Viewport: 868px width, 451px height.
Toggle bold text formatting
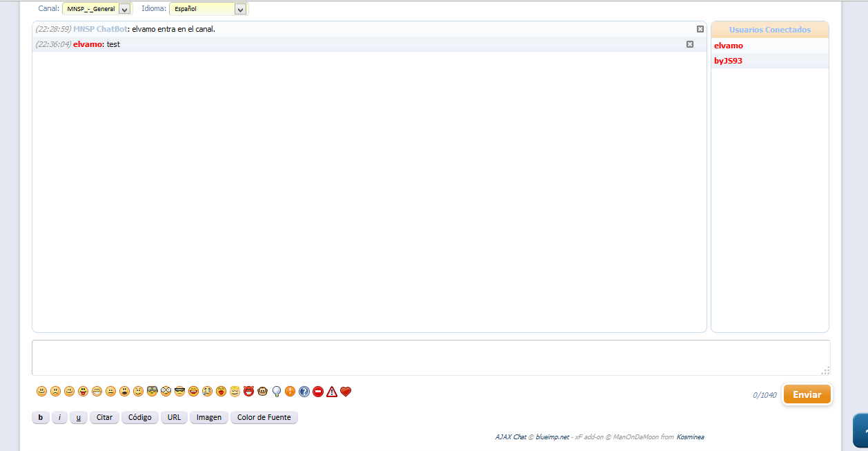[40, 417]
